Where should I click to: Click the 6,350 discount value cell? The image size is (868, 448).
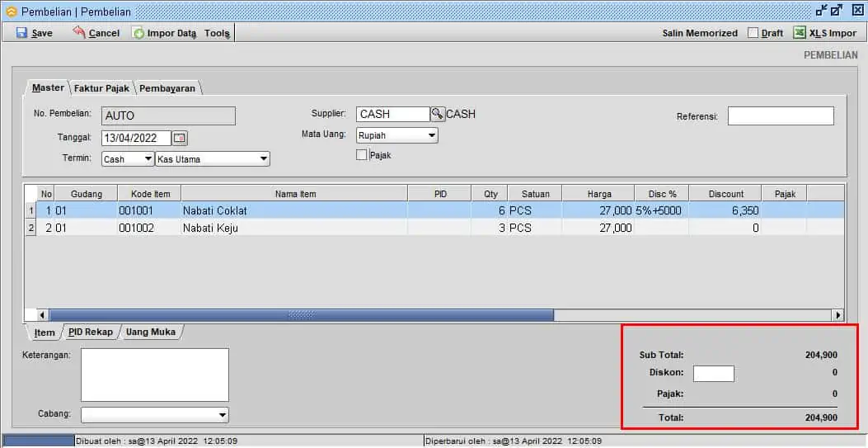(x=725, y=210)
